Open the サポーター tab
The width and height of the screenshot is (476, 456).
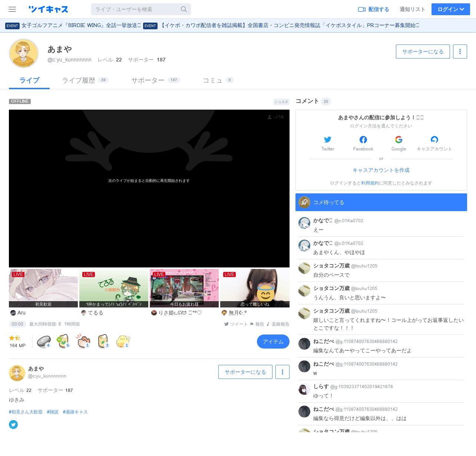click(x=155, y=80)
